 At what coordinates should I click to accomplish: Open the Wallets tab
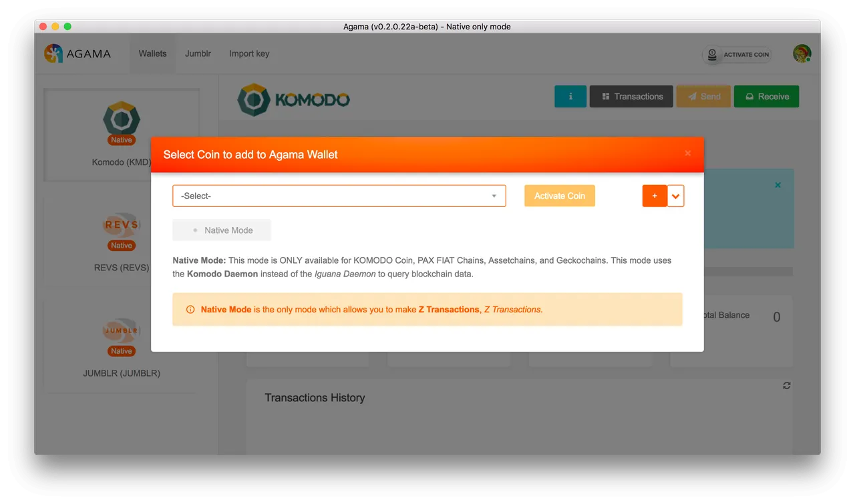pyautogui.click(x=152, y=53)
